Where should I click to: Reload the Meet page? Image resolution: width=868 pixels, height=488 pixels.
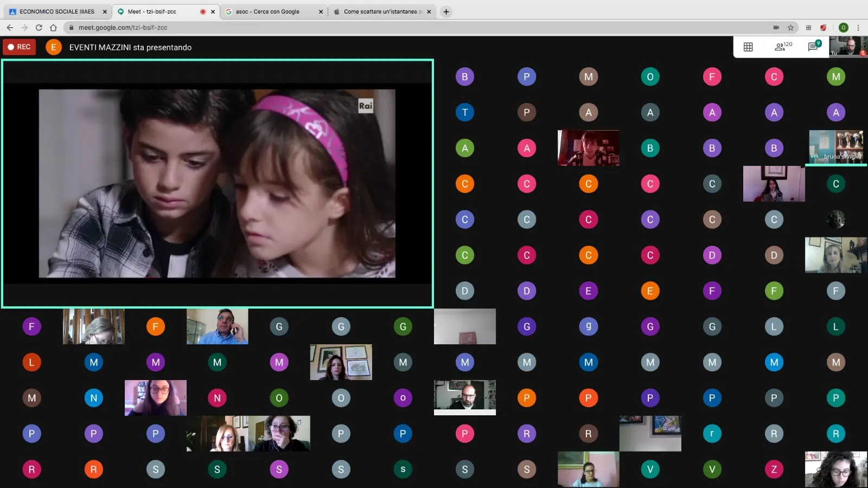[x=39, y=28]
